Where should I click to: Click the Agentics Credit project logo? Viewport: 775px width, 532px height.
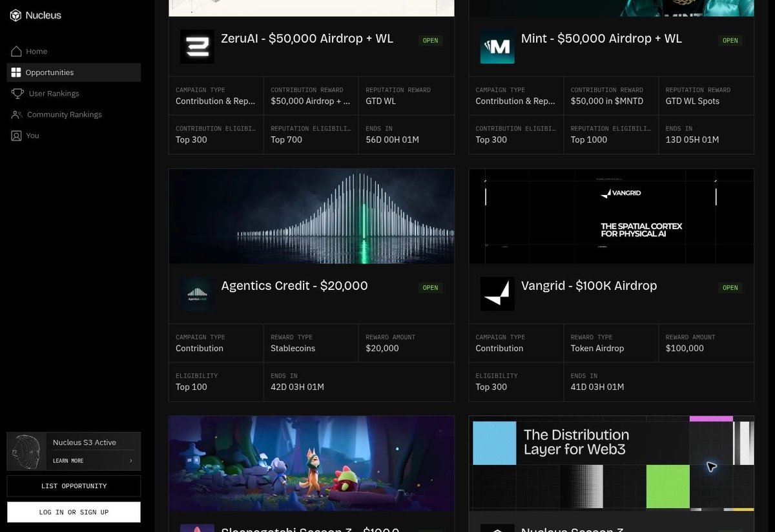(x=197, y=294)
